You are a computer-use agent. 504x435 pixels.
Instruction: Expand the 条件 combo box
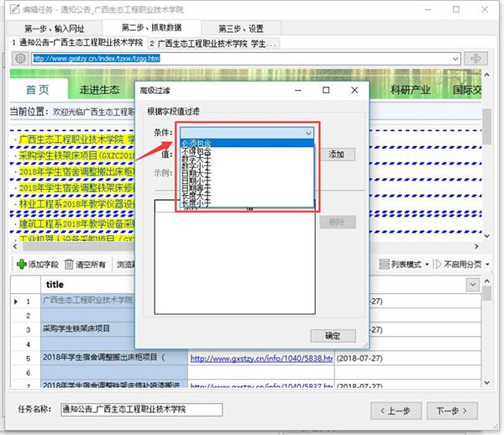[x=308, y=133]
